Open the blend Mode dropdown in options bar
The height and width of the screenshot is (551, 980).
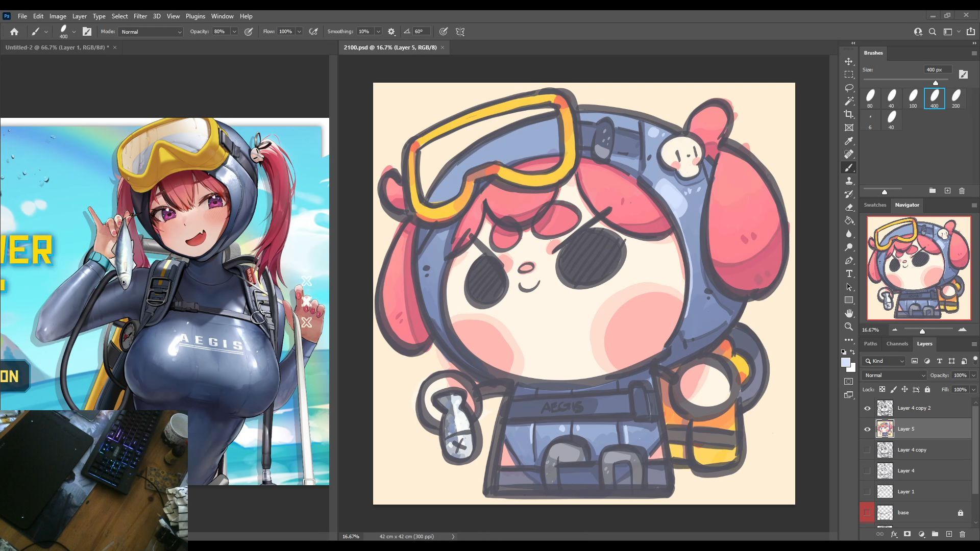click(x=151, y=32)
